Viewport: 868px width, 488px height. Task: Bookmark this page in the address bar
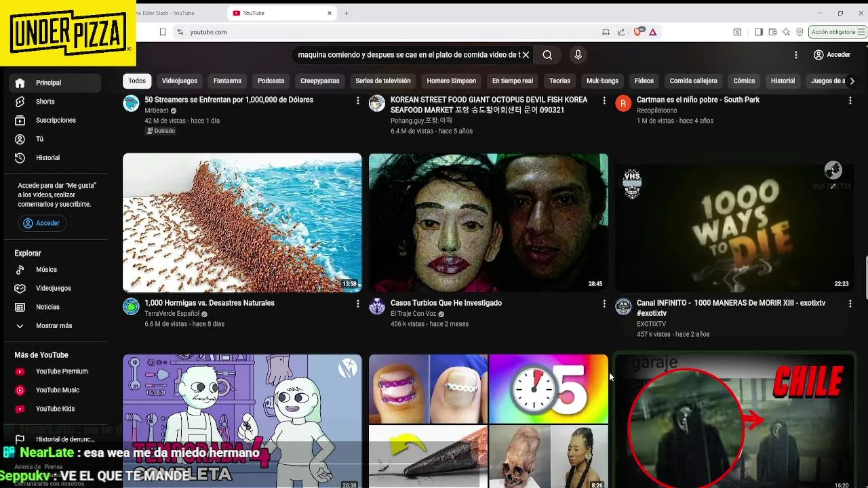[x=163, y=32]
